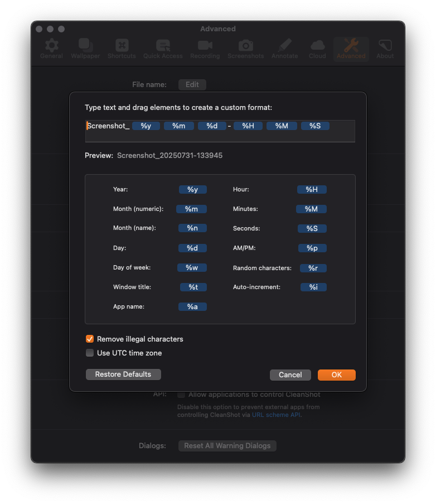Open the URL scheme API link
The width and height of the screenshot is (436, 504).
[x=276, y=415]
